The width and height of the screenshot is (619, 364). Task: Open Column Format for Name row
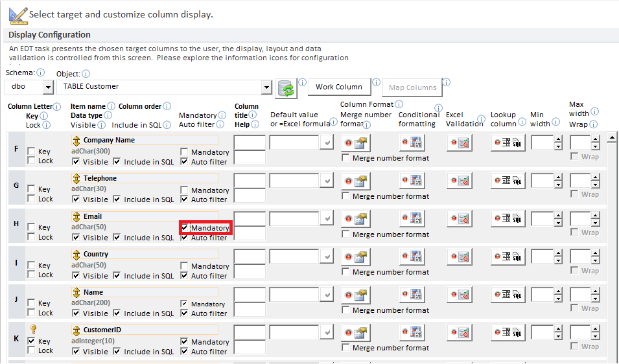[x=356, y=295]
